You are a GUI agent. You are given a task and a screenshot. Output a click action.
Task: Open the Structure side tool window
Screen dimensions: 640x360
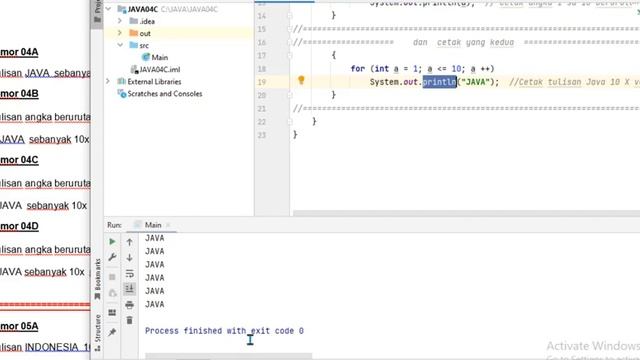pyautogui.click(x=98, y=333)
